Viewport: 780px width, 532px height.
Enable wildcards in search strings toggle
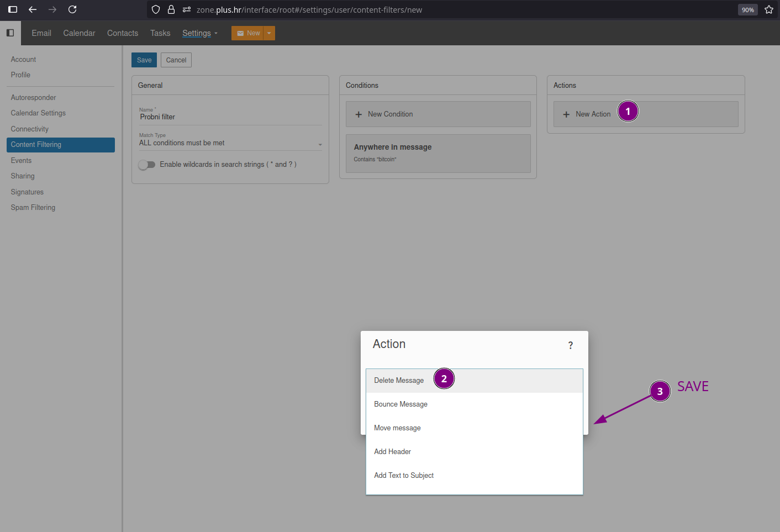147,165
